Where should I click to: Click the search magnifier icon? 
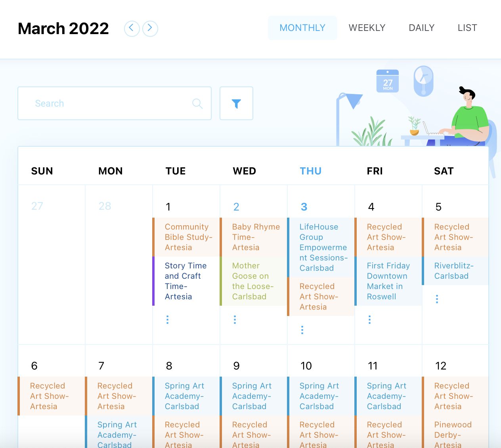(197, 103)
